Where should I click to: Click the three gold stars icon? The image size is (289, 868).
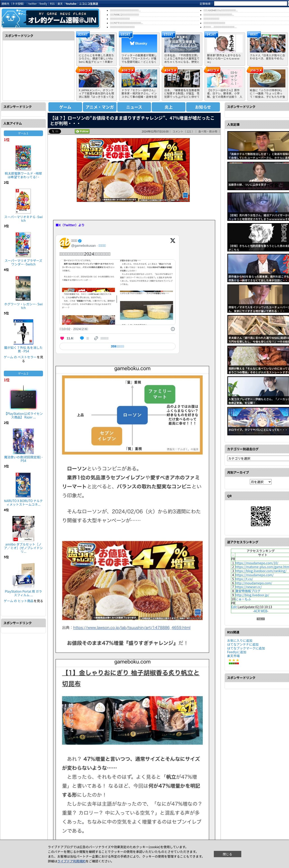(x=234, y=660)
